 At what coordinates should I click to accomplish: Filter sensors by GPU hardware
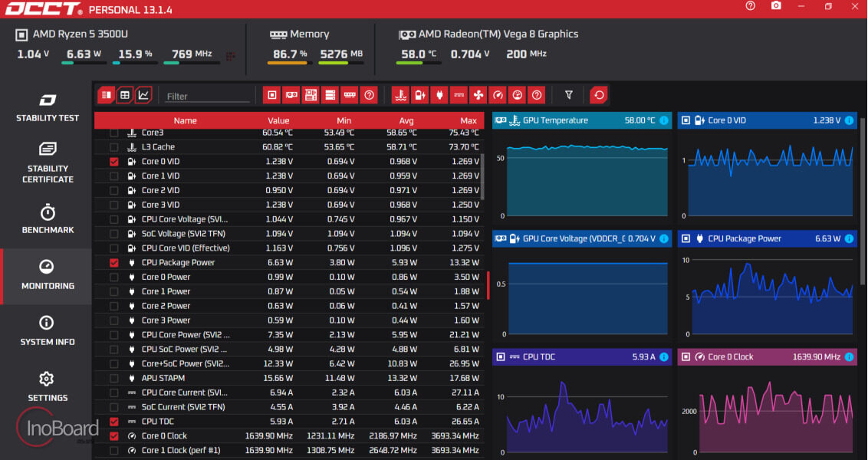[291, 95]
